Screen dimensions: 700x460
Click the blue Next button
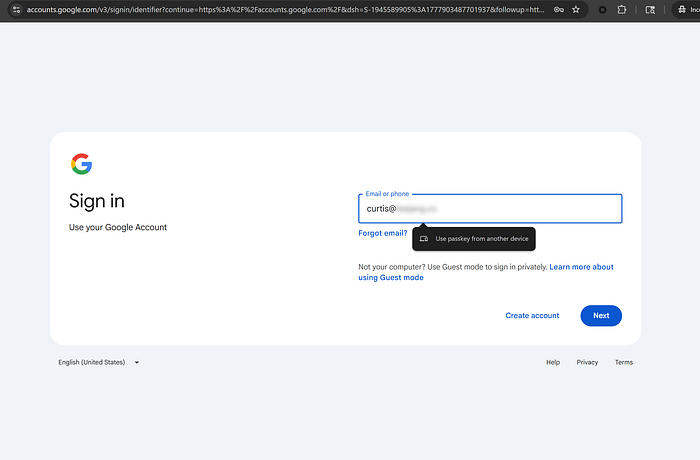click(601, 316)
